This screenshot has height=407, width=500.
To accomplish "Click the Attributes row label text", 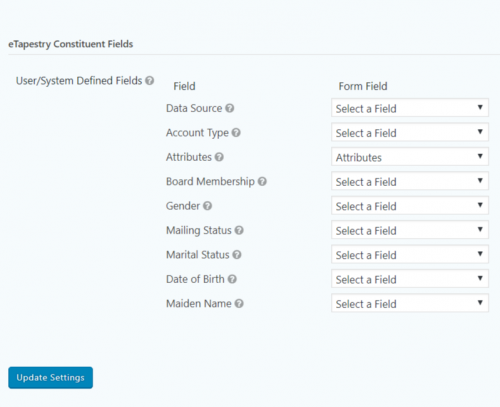I will [189, 157].
